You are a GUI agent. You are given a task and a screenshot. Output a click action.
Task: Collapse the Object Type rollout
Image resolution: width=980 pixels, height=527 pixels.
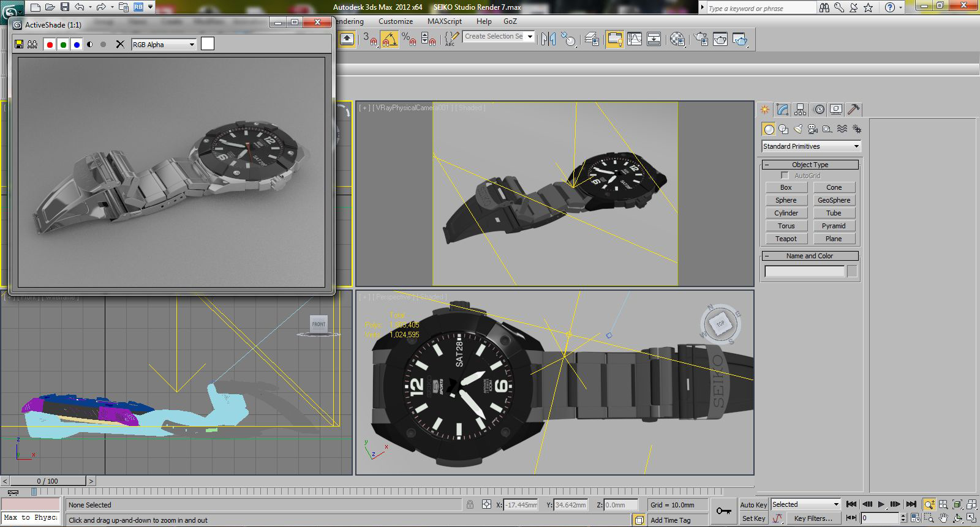(810, 165)
